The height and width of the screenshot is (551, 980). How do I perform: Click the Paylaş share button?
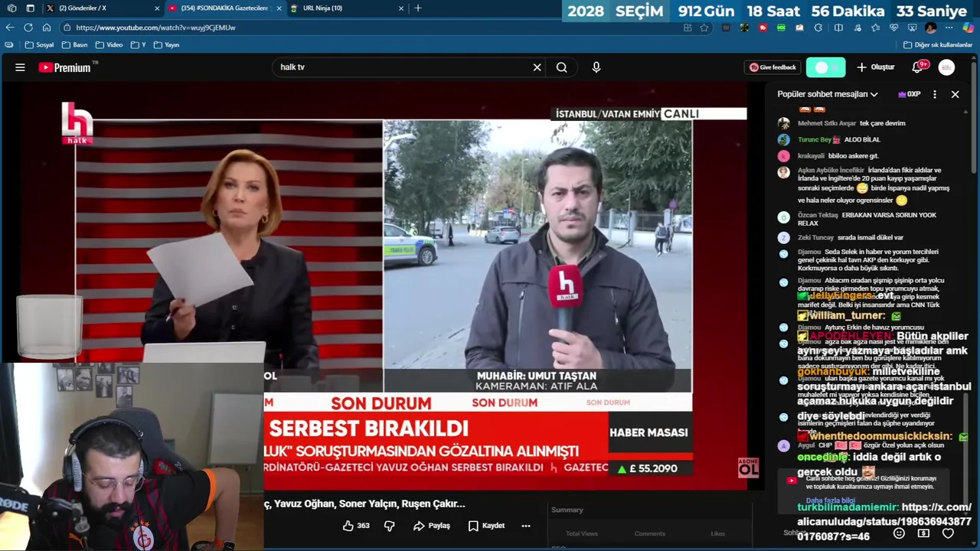[x=432, y=526]
